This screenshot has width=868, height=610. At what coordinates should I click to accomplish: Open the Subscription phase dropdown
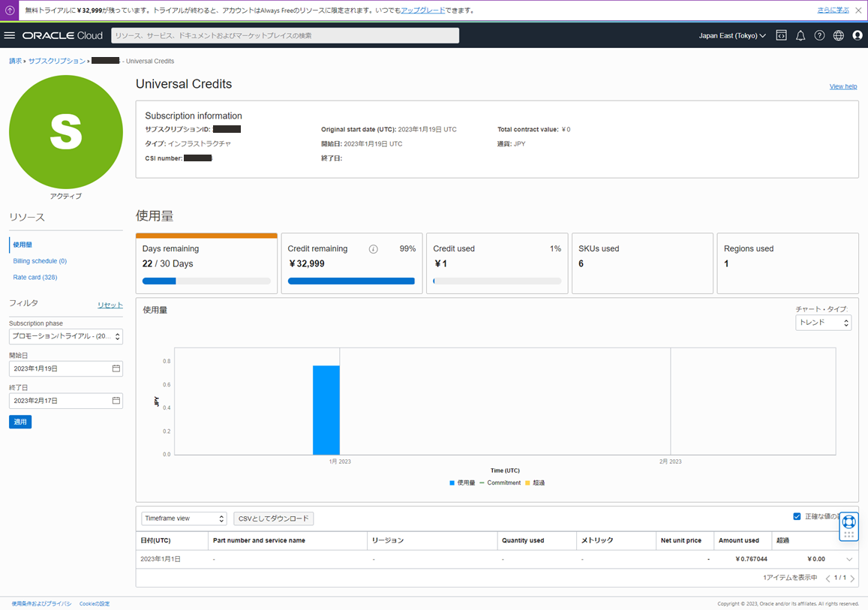click(x=66, y=336)
